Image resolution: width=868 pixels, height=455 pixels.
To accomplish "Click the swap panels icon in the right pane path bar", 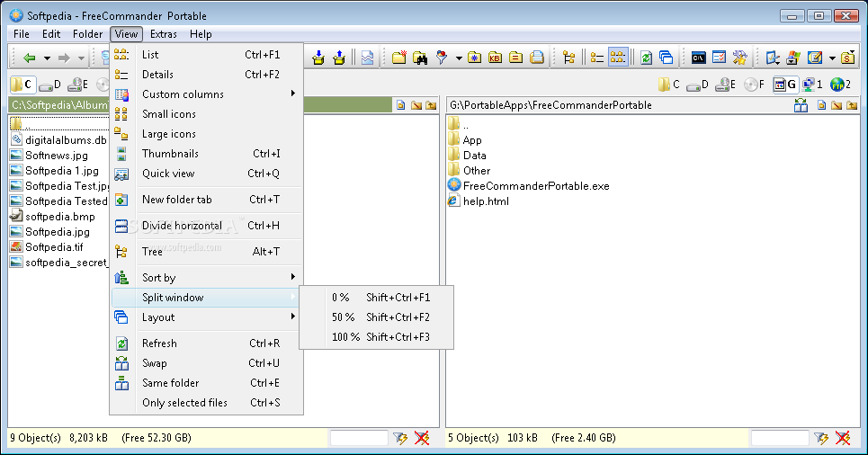I will pyautogui.click(x=801, y=105).
